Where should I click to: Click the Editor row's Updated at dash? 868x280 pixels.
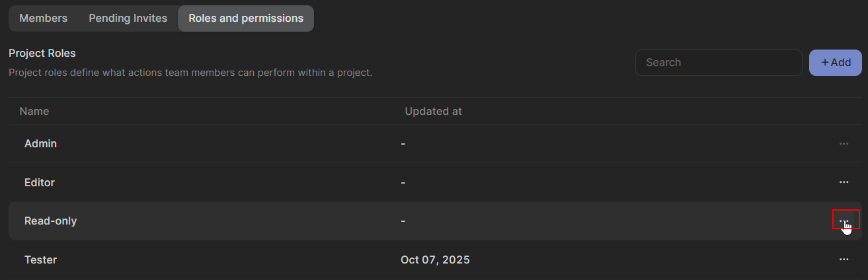pos(403,182)
